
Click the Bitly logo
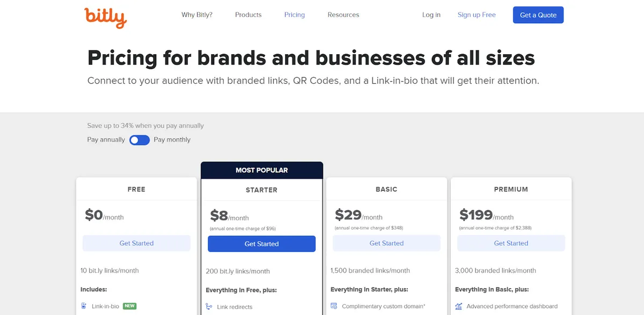pos(105,18)
